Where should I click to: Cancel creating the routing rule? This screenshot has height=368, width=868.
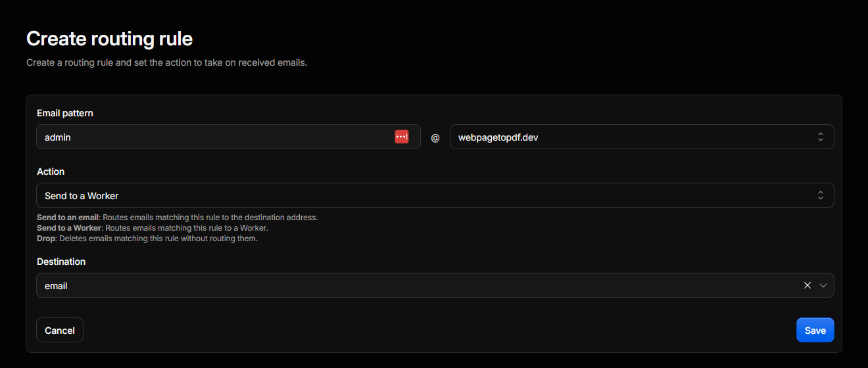click(60, 331)
